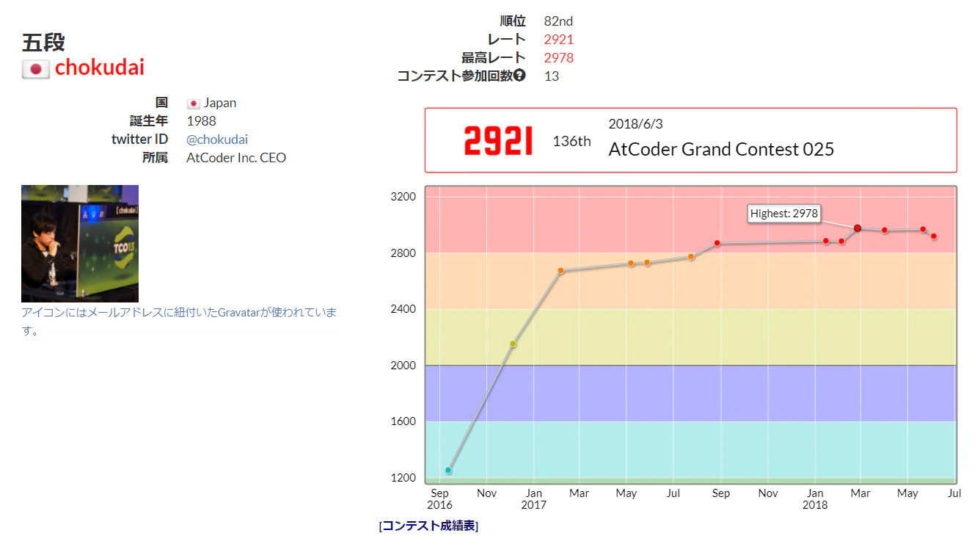Open the コンテスト成績表 link
This screenshot has height=555, width=980.
tap(429, 526)
